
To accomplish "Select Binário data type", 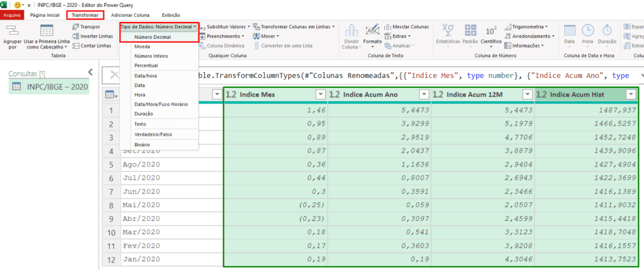I will pyautogui.click(x=142, y=145).
